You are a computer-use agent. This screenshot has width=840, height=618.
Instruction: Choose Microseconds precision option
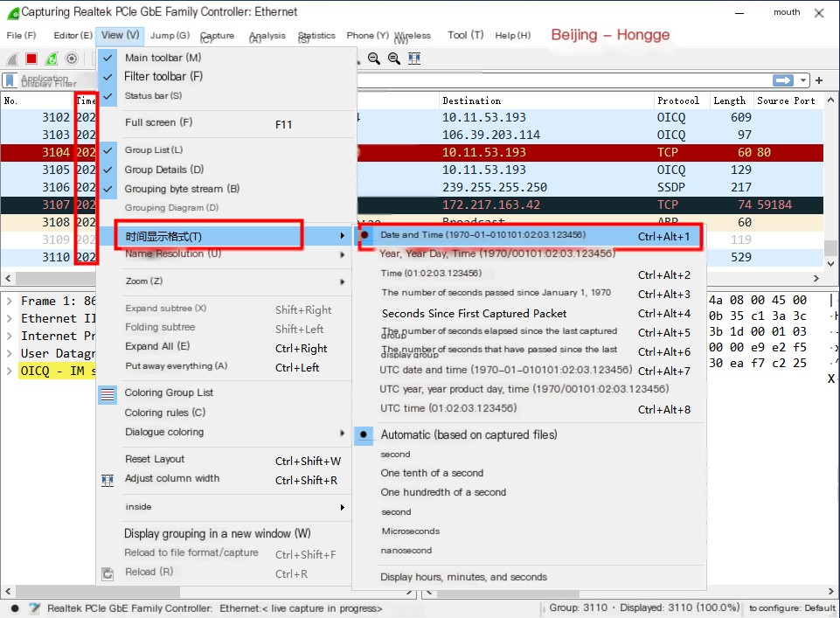point(410,531)
